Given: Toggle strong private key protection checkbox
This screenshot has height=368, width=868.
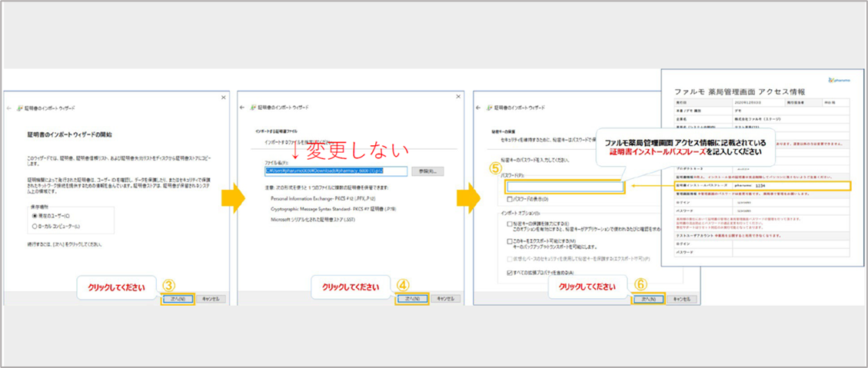Looking at the screenshot, I should point(510,224).
